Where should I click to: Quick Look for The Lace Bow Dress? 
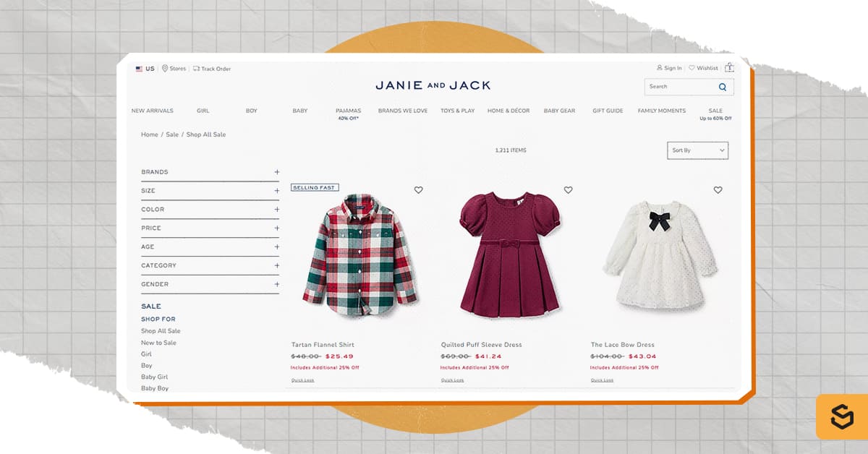602,380
